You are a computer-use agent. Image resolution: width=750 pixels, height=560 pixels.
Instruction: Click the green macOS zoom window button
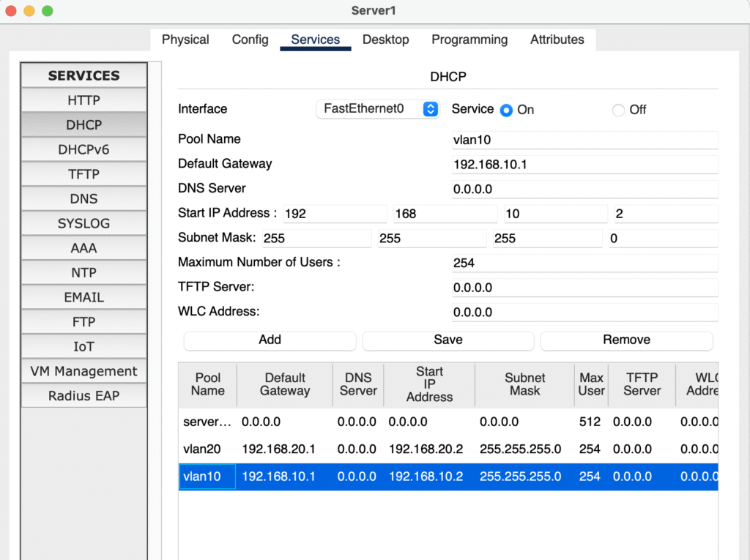tap(48, 11)
